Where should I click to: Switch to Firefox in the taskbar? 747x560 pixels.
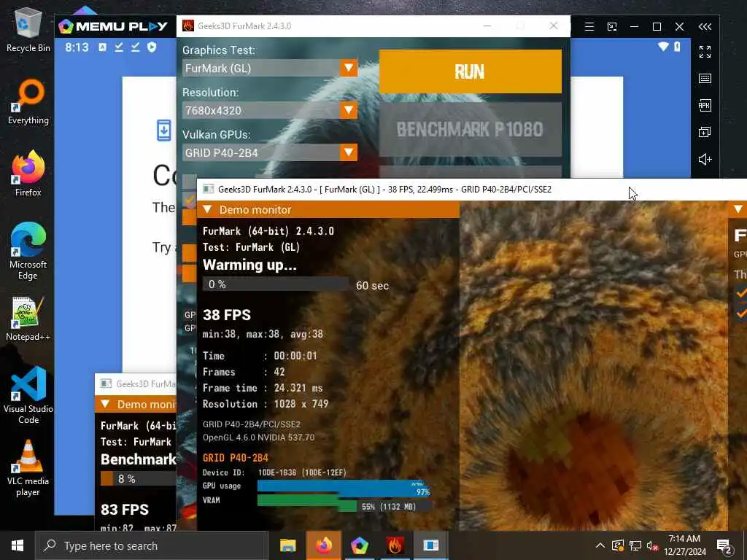click(x=324, y=545)
